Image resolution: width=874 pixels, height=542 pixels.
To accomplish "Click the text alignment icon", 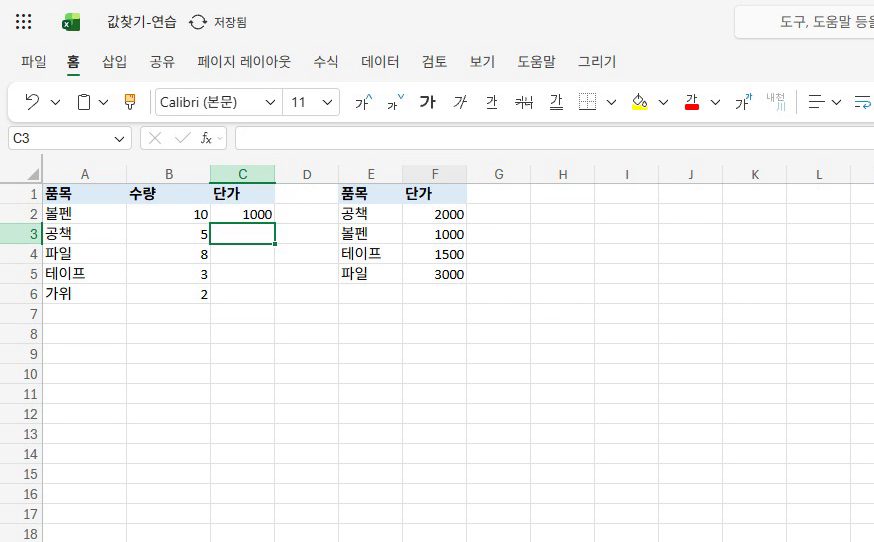I will point(817,102).
